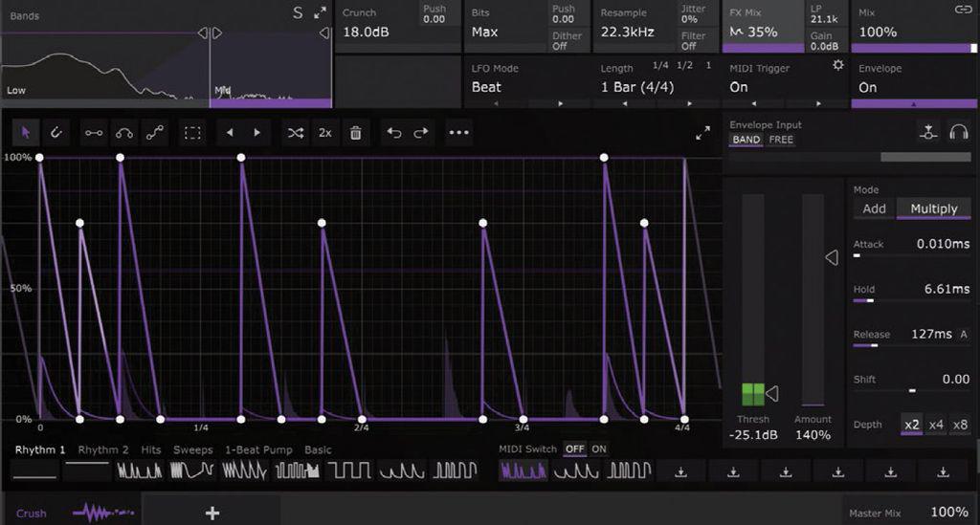Screen dimensions: 980x525
Task: Set length to 1/4 shortcut
Action: click(x=660, y=65)
